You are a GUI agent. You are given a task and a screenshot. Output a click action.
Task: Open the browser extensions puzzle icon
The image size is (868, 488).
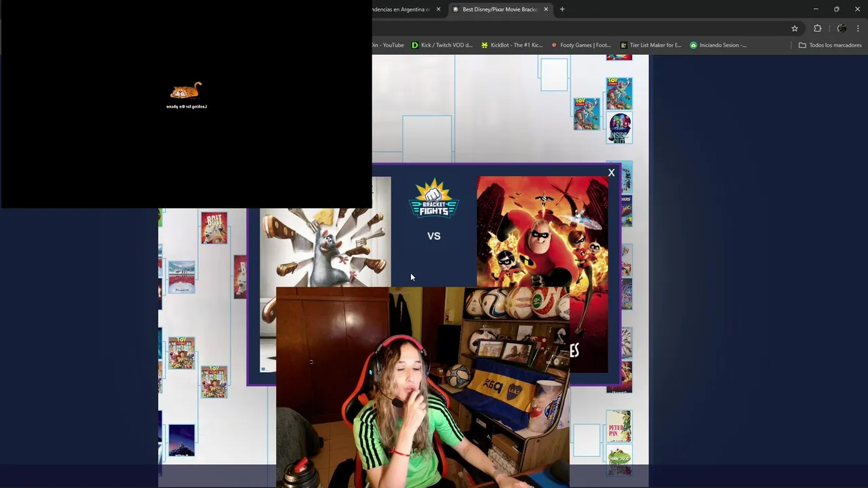coord(817,28)
